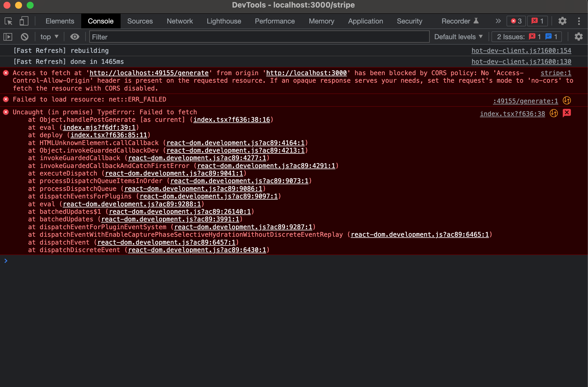Click the 2 Issues button
The image size is (588, 387).
(x=527, y=37)
